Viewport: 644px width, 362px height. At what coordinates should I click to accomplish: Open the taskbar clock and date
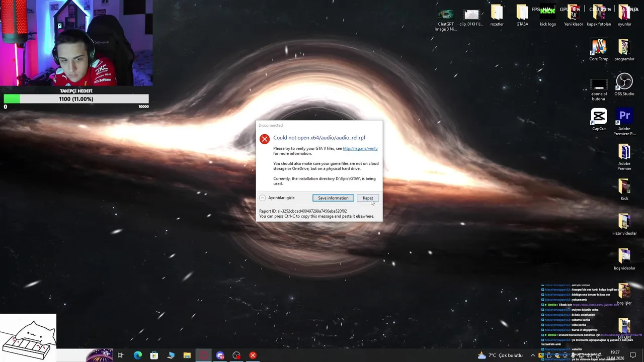(x=615, y=355)
